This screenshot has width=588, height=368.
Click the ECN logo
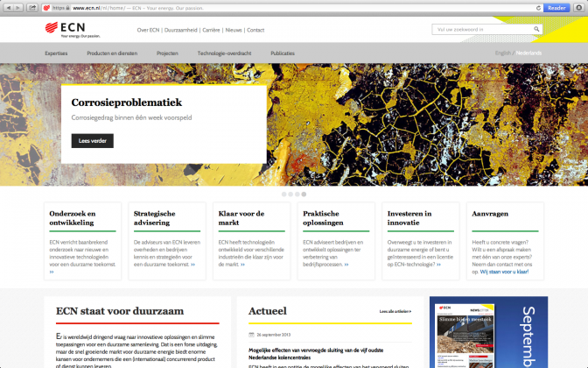pos(72,30)
